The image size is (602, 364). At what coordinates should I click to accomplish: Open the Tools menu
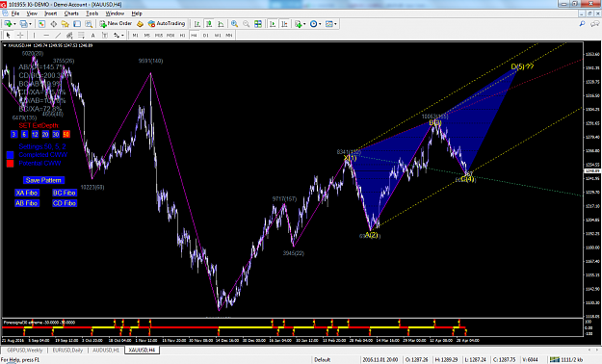pyautogui.click(x=92, y=13)
